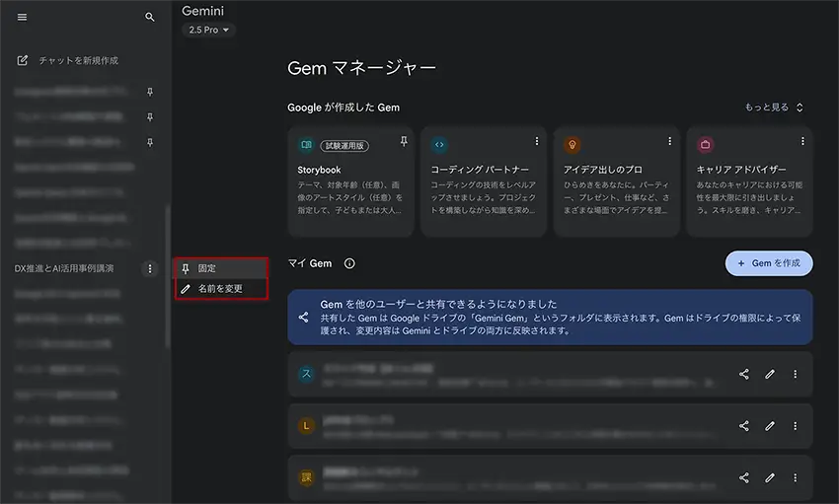Click the Gem を作成 button
The width and height of the screenshot is (839, 504).
[x=769, y=263]
